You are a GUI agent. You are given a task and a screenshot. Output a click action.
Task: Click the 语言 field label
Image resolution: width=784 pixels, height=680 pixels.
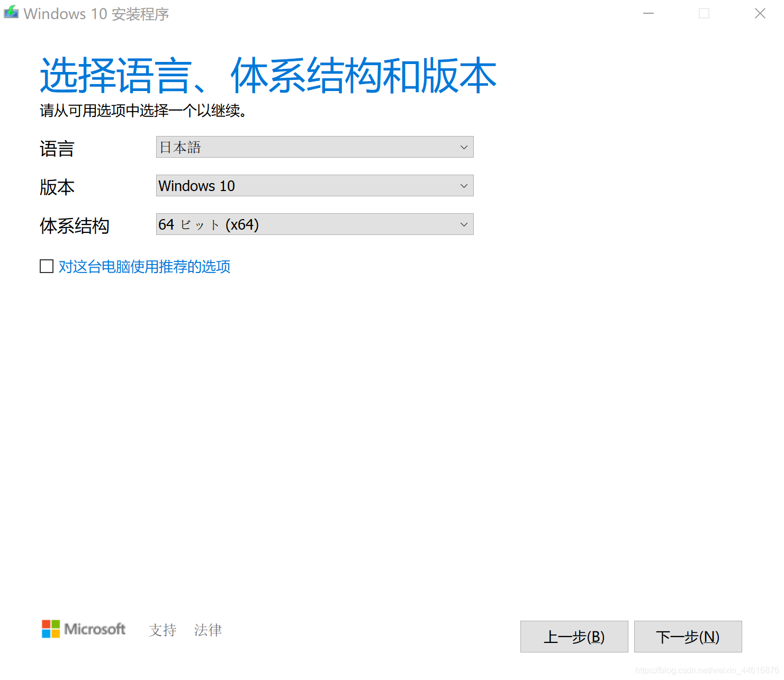57,149
